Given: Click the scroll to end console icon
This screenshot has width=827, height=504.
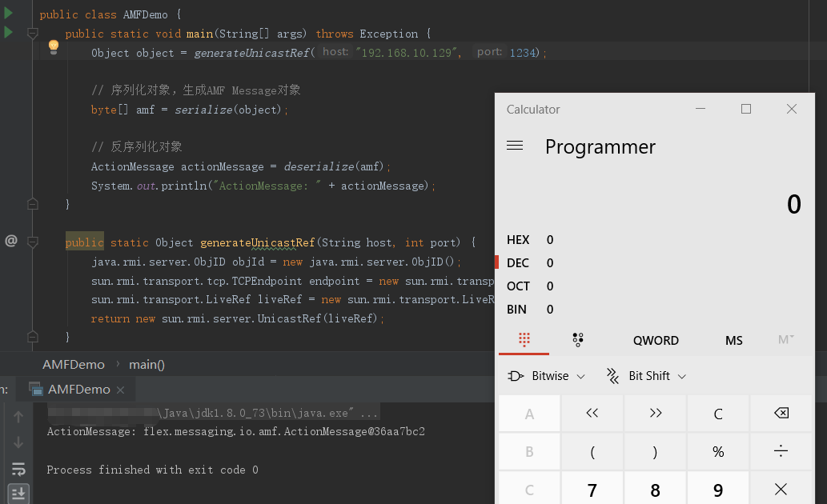Looking at the screenshot, I should [18, 494].
